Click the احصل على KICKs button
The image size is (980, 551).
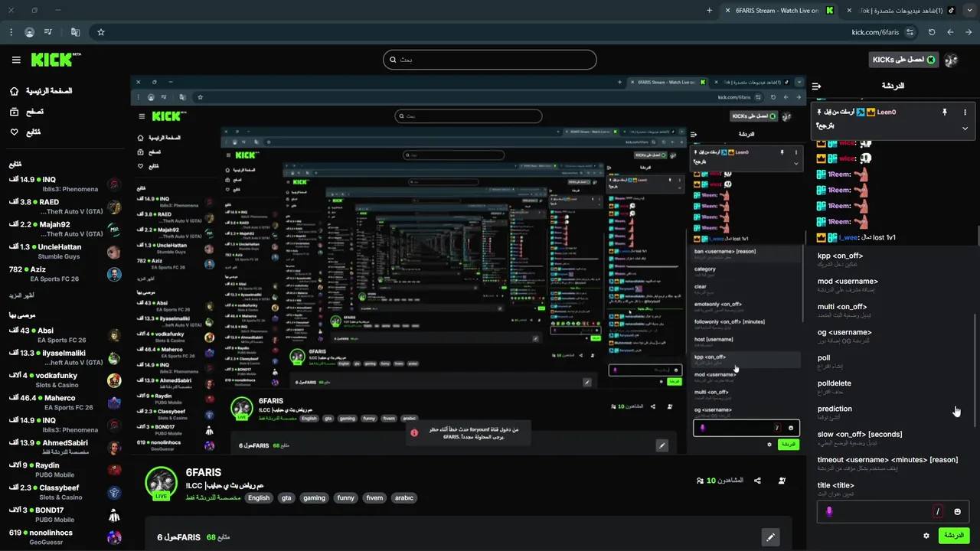(903, 60)
